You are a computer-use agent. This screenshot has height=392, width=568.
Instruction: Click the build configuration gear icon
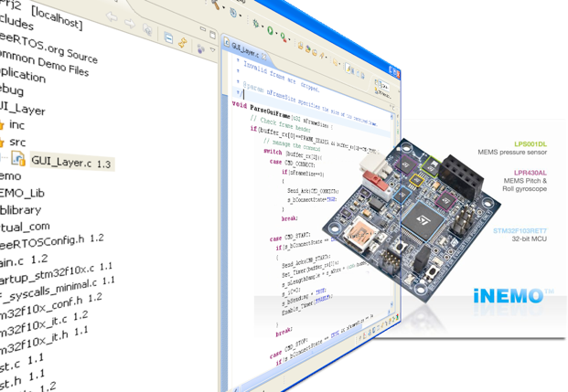[233, 13]
